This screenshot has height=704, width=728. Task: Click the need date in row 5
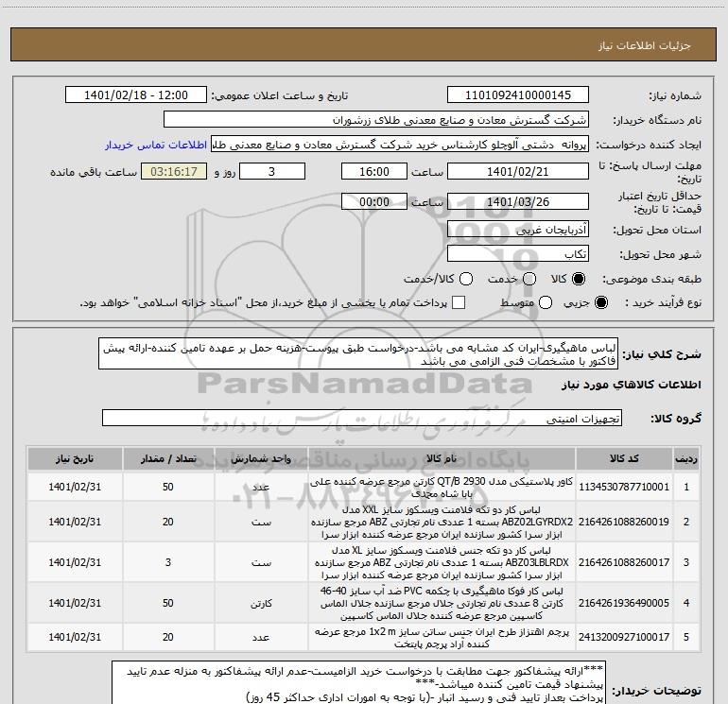[x=75, y=637]
